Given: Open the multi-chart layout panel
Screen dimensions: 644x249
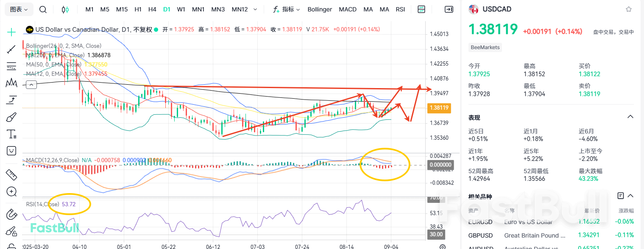Looking at the screenshot, I should pos(421,9).
